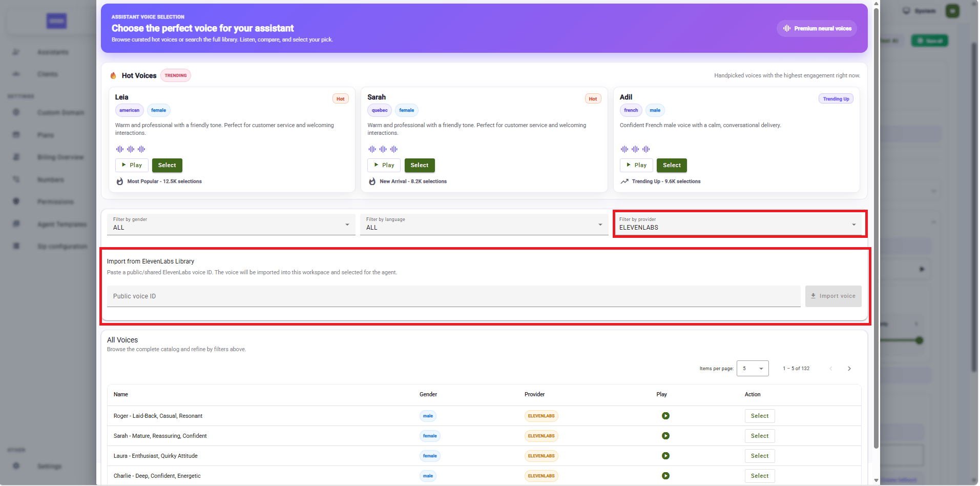980x486 pixels.
Task: Click the Gender column header
Action: pos(428,394)
